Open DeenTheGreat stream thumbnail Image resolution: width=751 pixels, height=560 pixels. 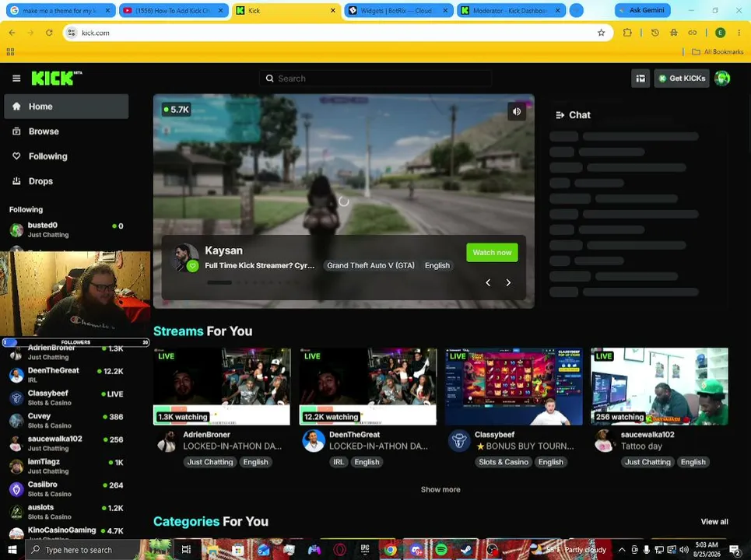[368, 387]
